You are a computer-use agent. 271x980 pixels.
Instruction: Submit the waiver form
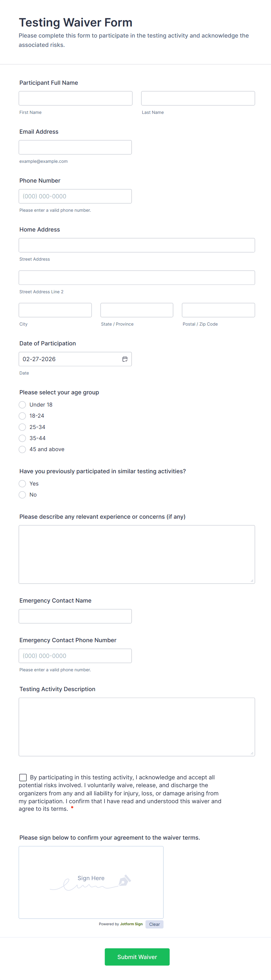coord(137,957)
